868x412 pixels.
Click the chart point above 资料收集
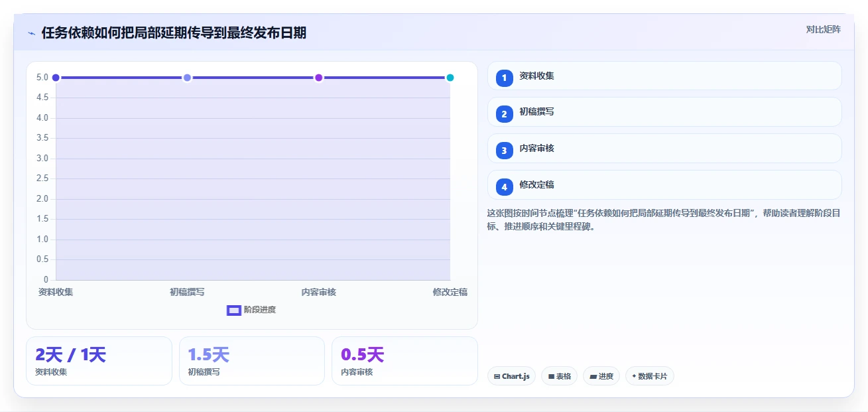[x=56, y=78]
